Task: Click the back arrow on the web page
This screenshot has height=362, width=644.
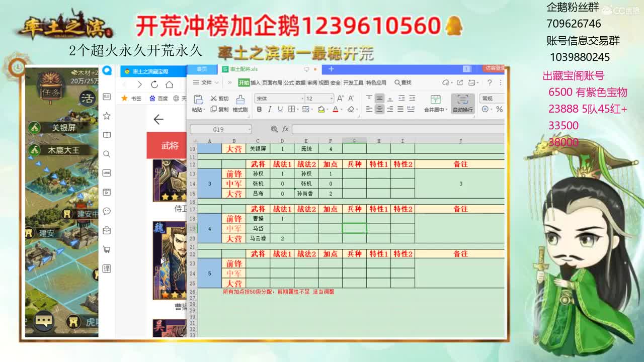Action: [x=158, y=119]
